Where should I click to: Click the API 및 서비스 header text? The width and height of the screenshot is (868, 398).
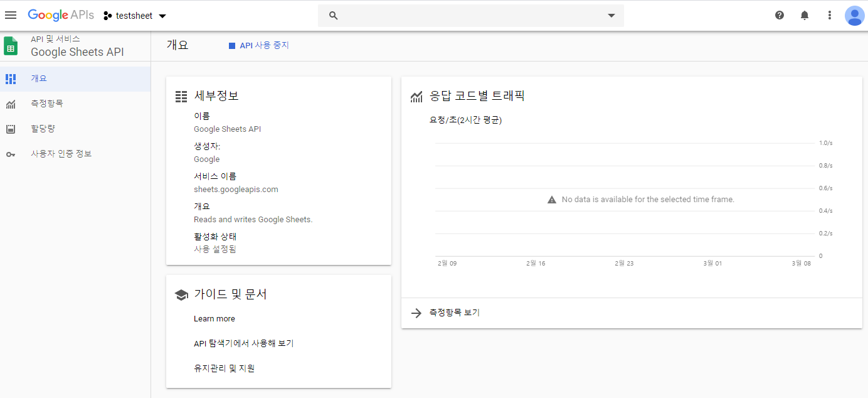click(56, 39)
